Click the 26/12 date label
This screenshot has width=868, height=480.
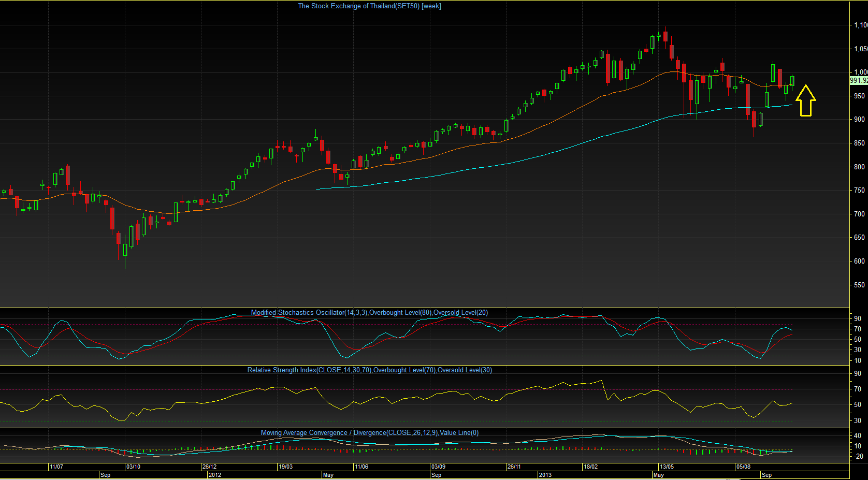click(x=209, y=467)
